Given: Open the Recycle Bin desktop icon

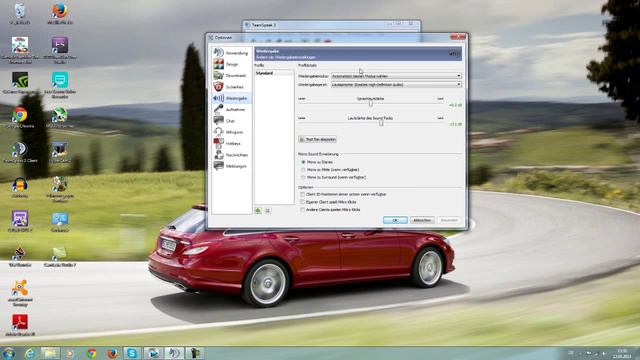Looking at the screenshot, I should tap(20, 13).
